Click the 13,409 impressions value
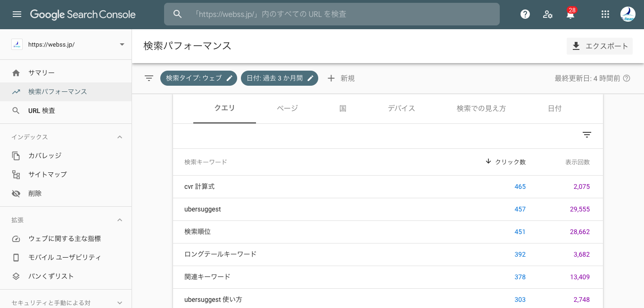The image size is (644, 308). click(580, 277)
